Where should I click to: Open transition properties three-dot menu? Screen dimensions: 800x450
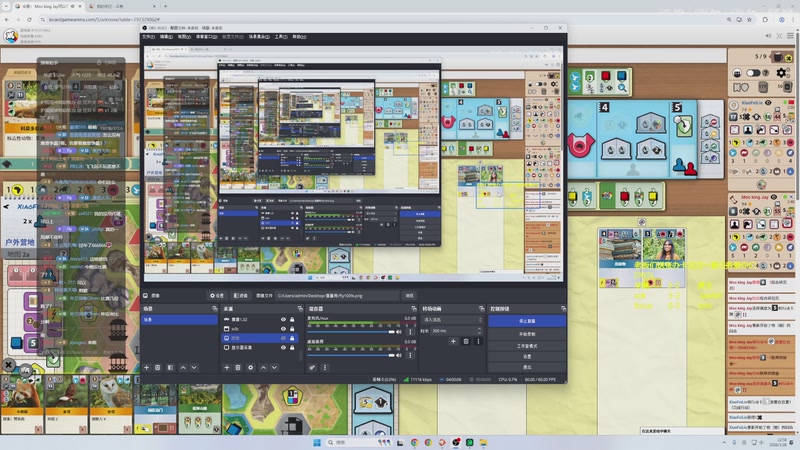coord(478,341)
